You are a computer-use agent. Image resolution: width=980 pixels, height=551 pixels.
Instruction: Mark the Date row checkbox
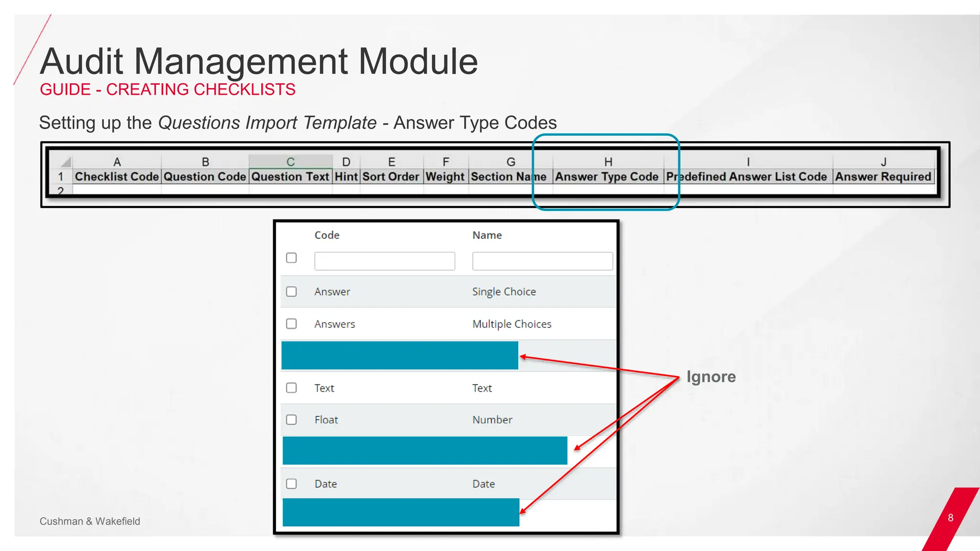(291, 484)
